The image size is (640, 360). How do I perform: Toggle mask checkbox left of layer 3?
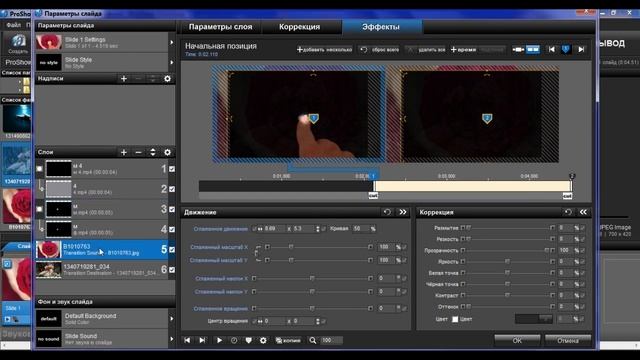pos(39,209)
